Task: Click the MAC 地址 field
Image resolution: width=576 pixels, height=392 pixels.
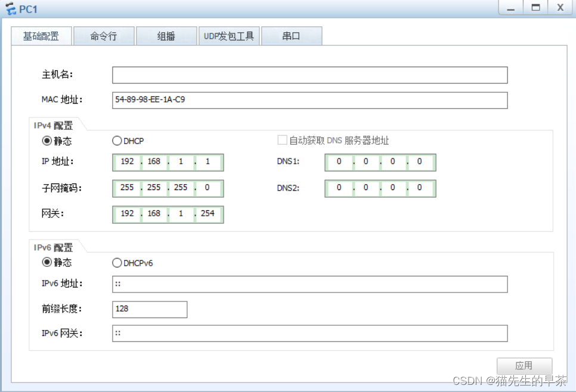Action: (309, 100)
